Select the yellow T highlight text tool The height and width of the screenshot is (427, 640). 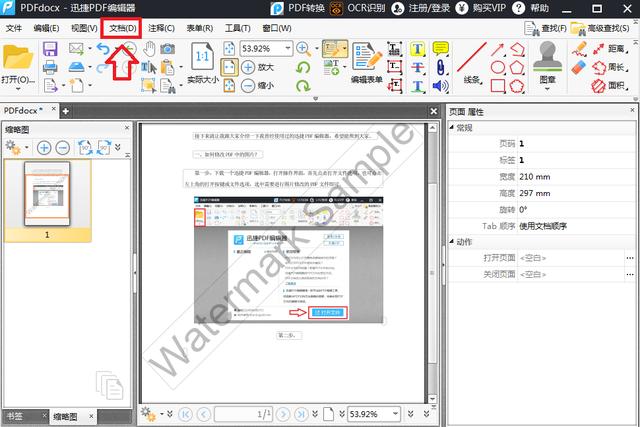pyautogui.click(x=418, y=49)
